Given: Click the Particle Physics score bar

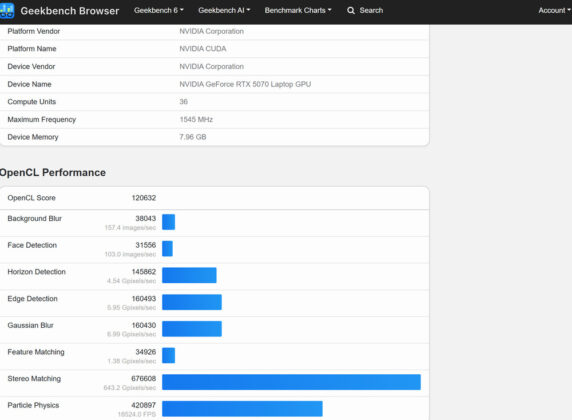Looking at the screenshot, I should click(242, 409).
